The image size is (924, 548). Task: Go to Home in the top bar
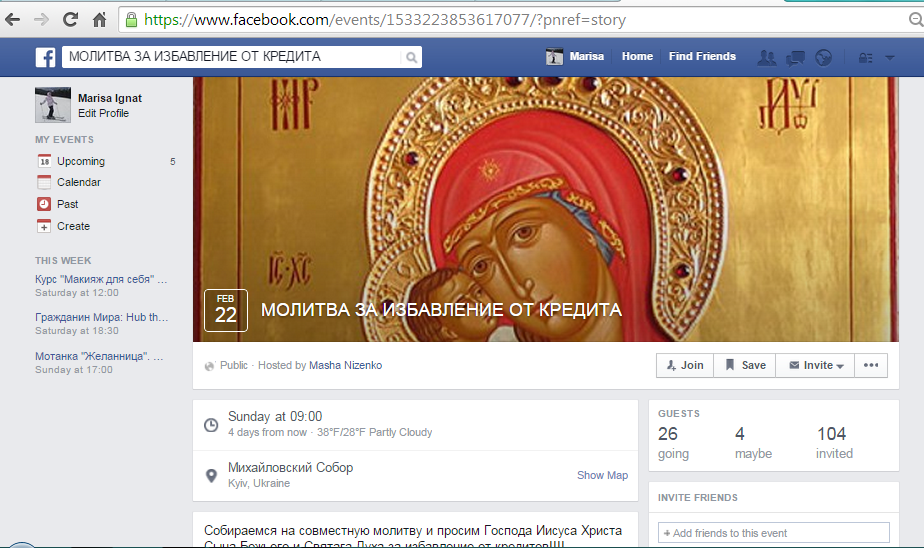tap(637, 57)
